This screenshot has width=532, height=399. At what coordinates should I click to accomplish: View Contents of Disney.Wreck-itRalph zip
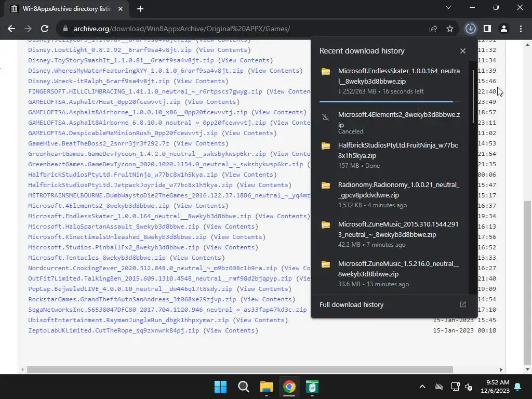(201, 81)
